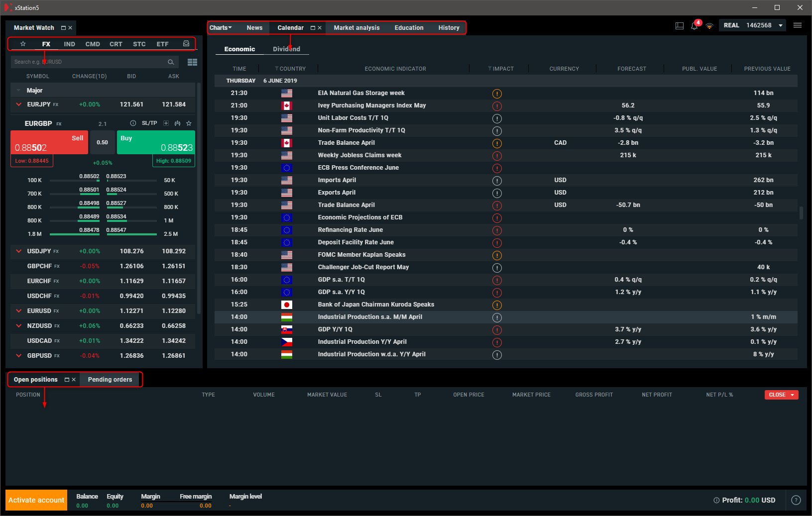
Task: Click the Market Watch list scrollbar
Action: [x=199, y=198]
